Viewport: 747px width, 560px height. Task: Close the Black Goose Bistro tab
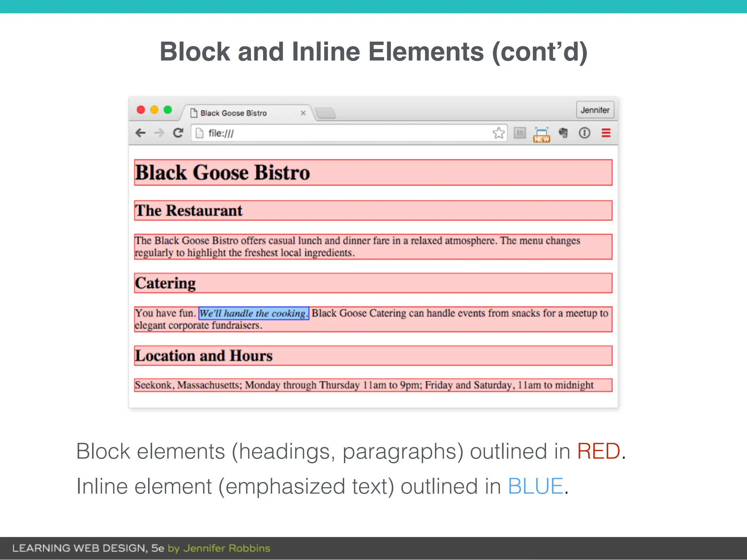[x=303, y=113]
